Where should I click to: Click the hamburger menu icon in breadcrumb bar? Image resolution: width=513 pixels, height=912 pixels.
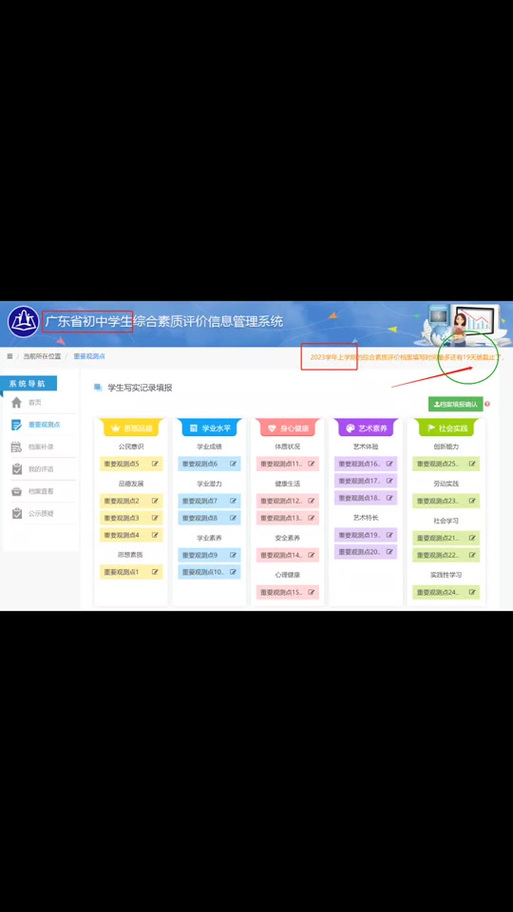tap(10, 356)
